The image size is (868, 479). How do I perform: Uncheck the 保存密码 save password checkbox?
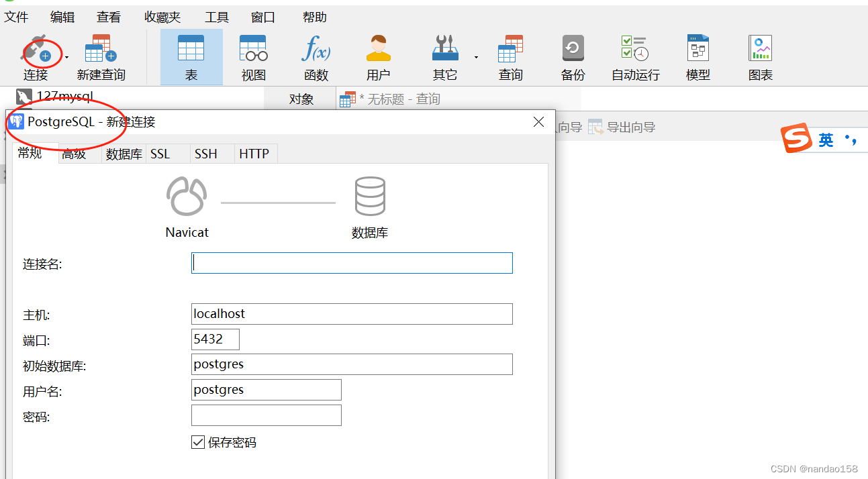pos(198,441)
